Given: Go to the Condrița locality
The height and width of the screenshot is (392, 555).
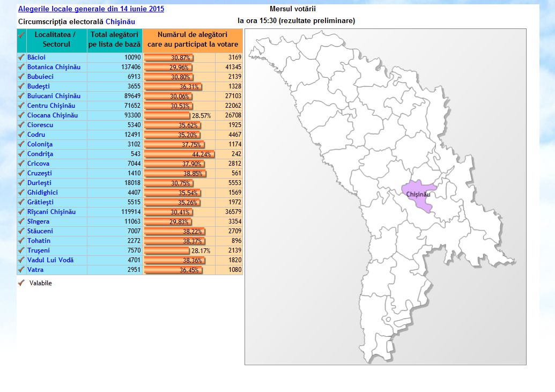Looking at the screenshot, I should [x=40, y=154].
